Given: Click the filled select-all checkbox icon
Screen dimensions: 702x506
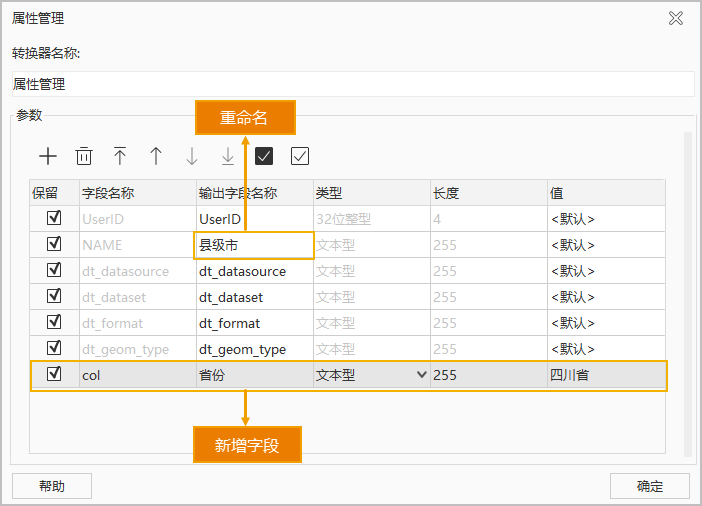Looking at the screenshot, I should click(x=264, y=156).
